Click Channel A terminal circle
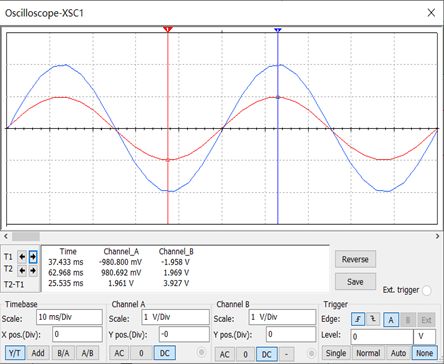Image resolution: width=444 pixels, height=364 pixels. (x=201, y=352)
